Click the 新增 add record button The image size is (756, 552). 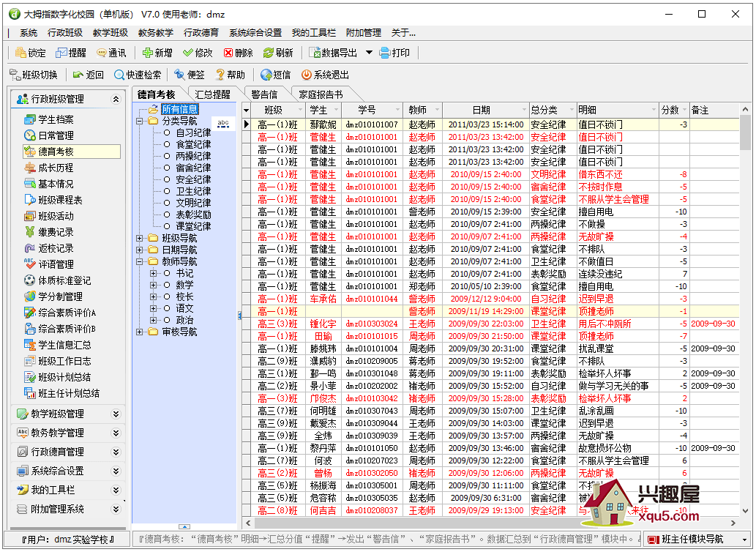pos(148,53)
